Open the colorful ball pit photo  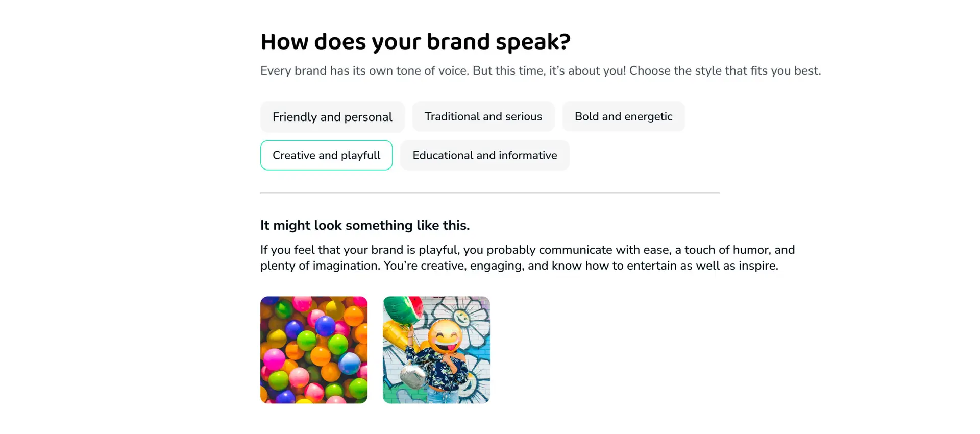click(x=314, y=350)
